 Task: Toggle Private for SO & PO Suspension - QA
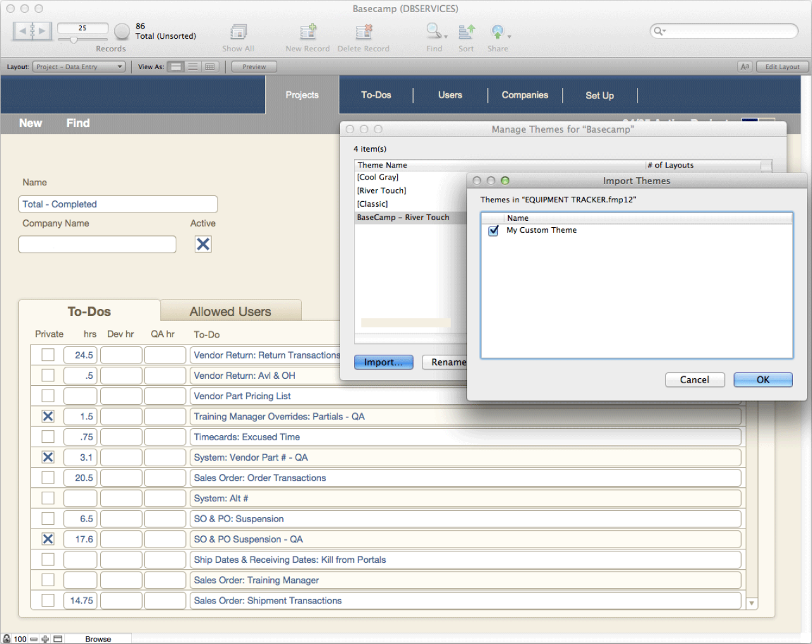(48, 539)
